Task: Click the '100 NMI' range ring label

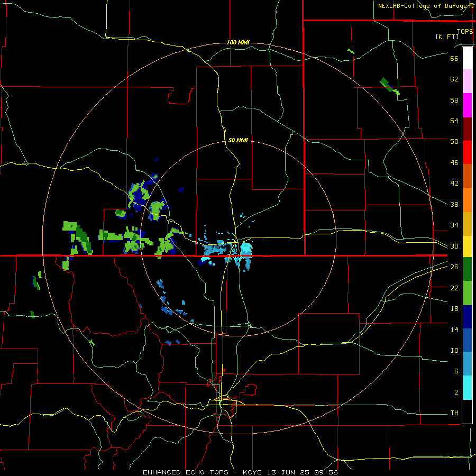Action: click(238, 42)
